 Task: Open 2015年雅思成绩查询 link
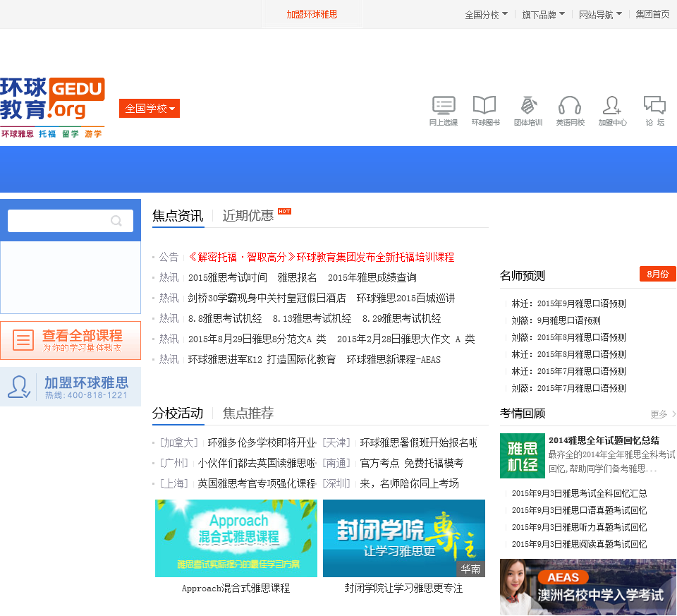[x=372, y=278]
